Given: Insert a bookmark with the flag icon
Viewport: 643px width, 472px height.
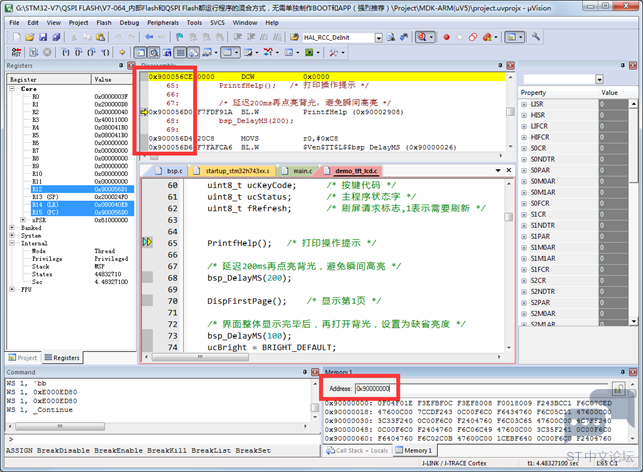Looking at the screenshot, I should pos(179,37).
